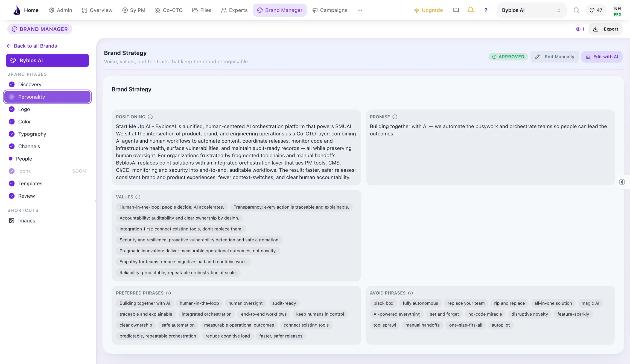
Task: Open the Experts section
Action: point(234,10)
